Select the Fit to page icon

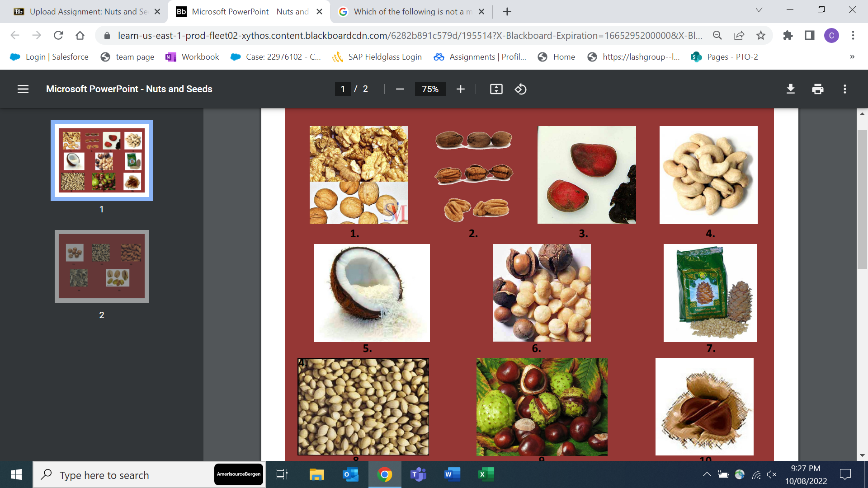496,89
